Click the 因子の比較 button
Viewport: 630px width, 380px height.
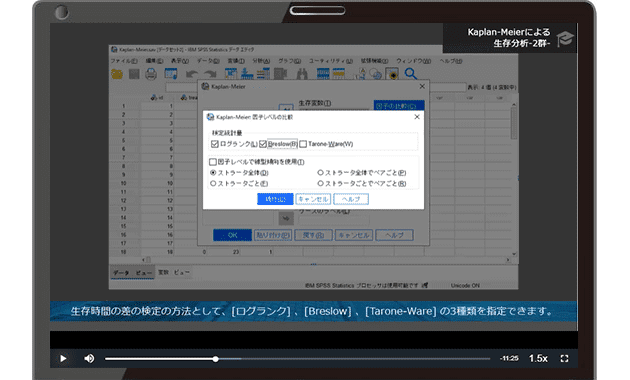coord(399,106)
